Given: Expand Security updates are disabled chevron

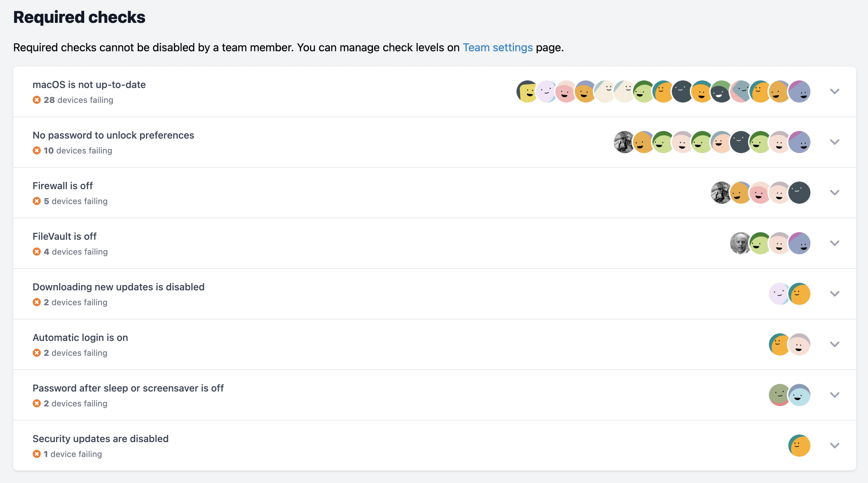Looking at the screenshot, I should 834,445.
